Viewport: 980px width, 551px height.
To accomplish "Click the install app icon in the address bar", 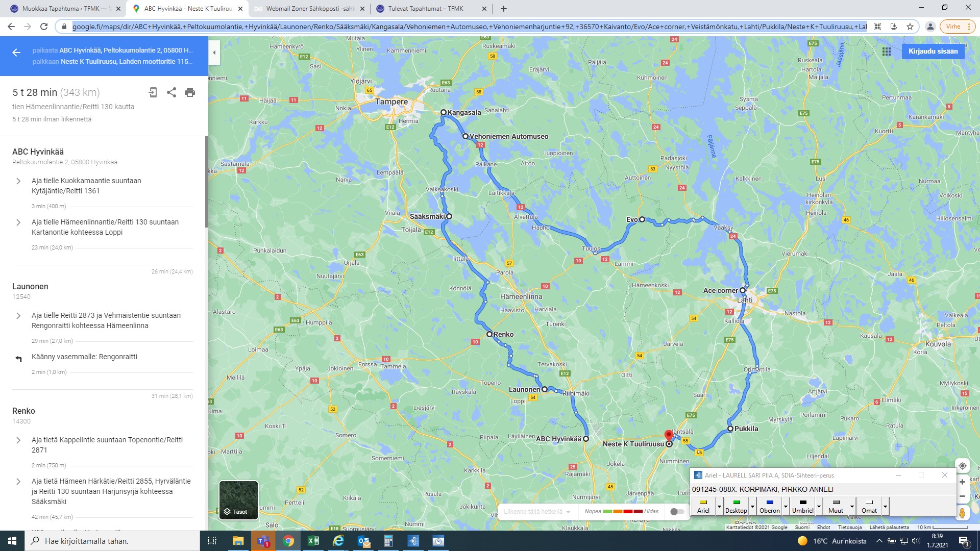I will [894, 27].
